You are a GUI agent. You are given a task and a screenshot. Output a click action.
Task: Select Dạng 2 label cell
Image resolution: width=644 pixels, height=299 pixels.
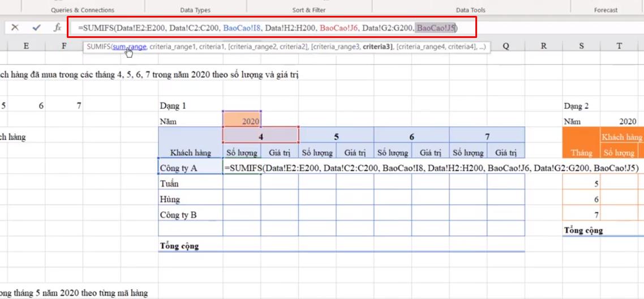click(x=582, y=104)
